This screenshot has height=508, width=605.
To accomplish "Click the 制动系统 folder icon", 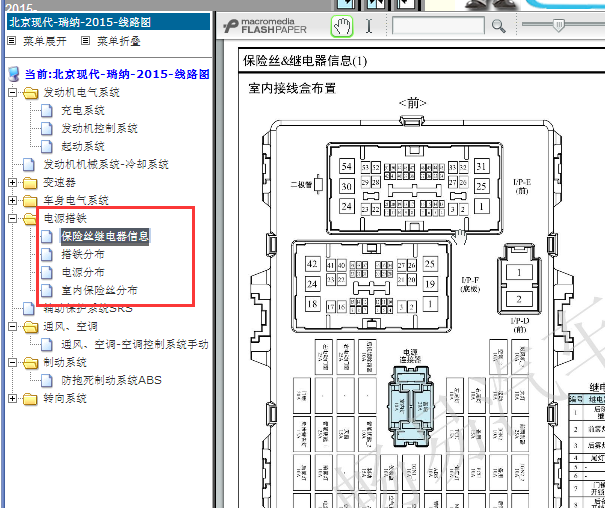I will (30, 363).
